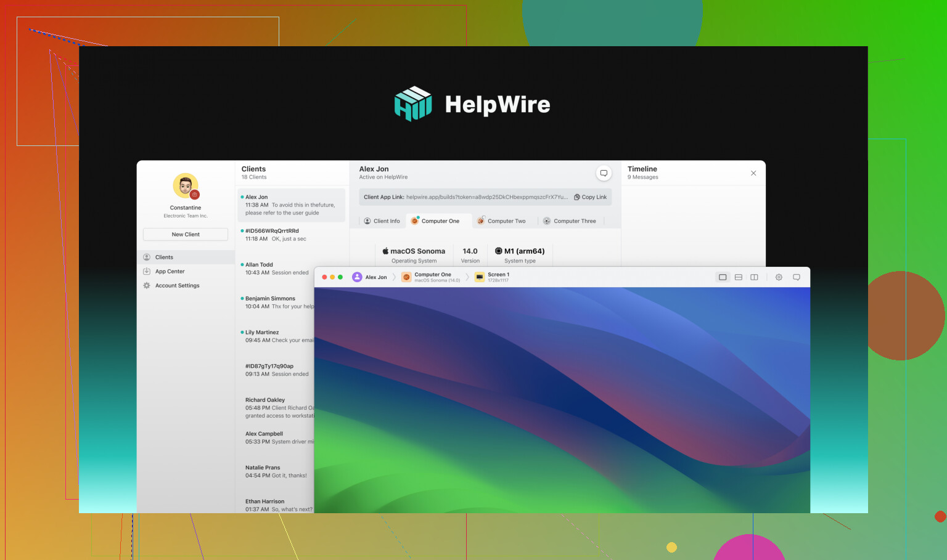
Task: Click the Account Settings gear icon in sidebar
Action: coord(147,286)
